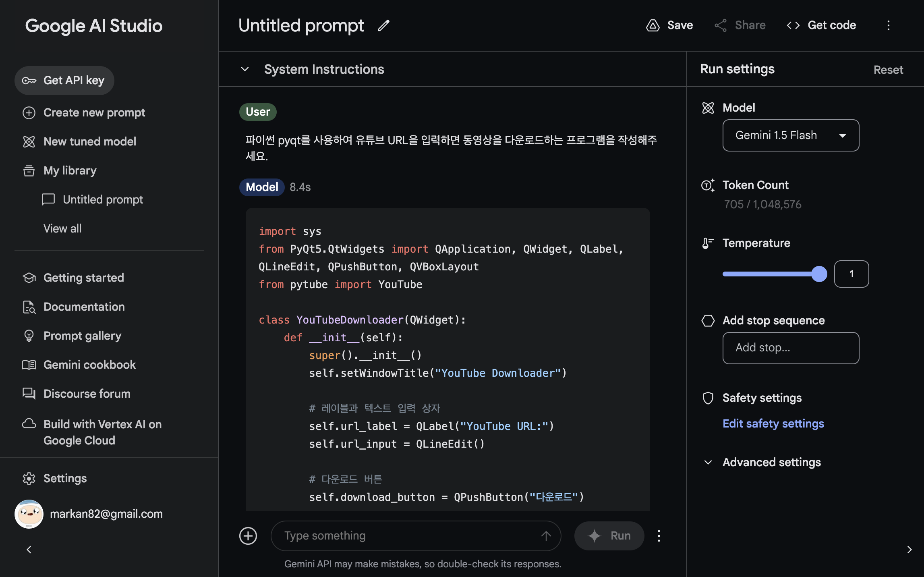Viewport: 924px width, 577px height.
Task: Open the Gemini 1.5 Flash model dropdown
Action: coord(790,135)
